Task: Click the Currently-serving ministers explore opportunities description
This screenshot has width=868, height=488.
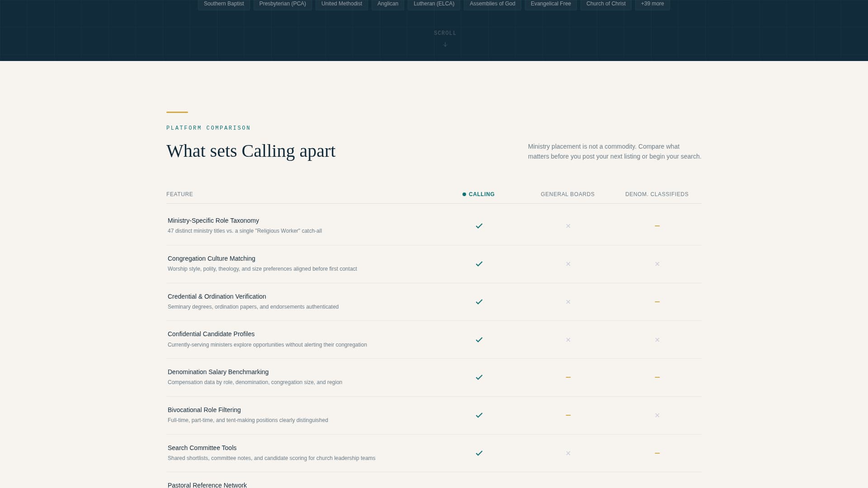Action: [267, 345]
